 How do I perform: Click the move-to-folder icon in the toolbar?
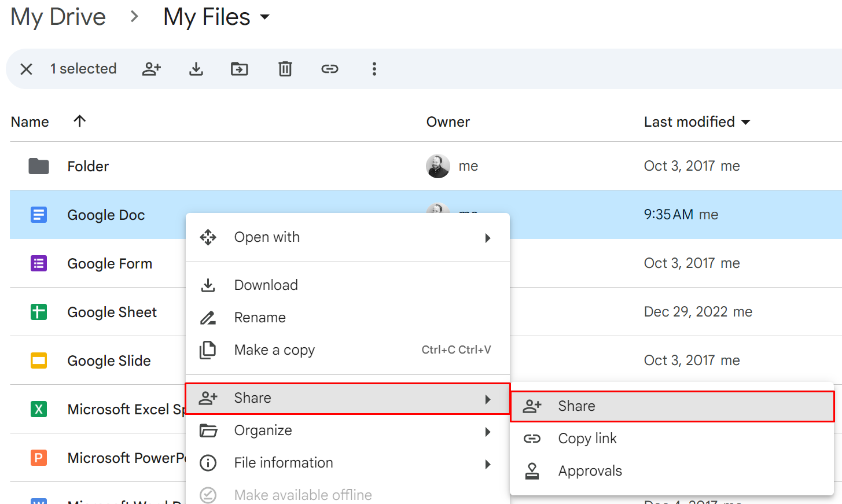[239, 69]
